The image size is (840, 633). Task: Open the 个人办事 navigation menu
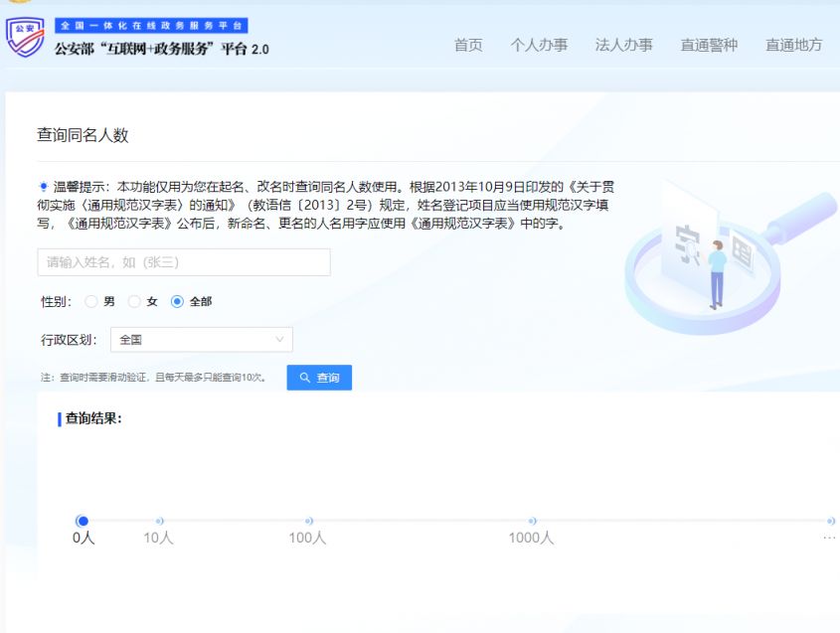[539, 45]
